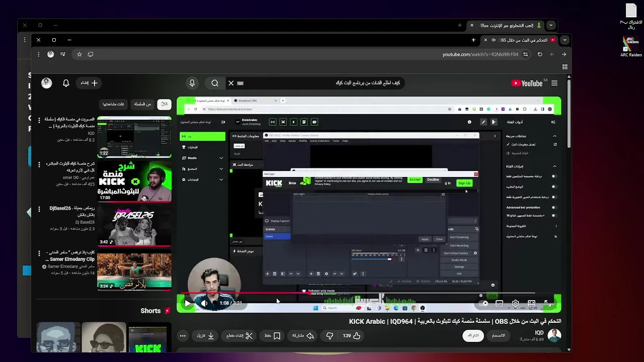This screenshot has width=644, height=362.
Task: Go forward in browser history
Action: click(x=552, y=54)
